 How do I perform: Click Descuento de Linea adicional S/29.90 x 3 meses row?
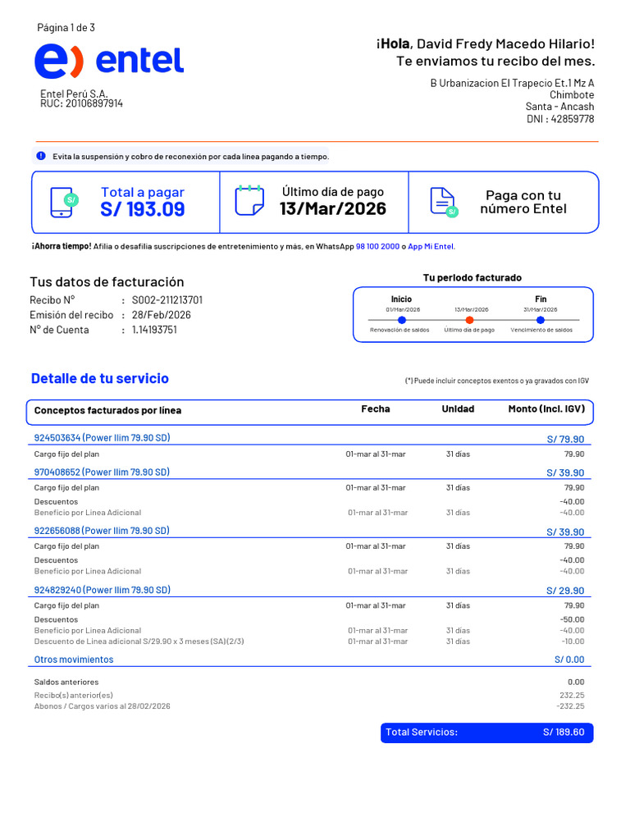pyautogui.click(x=309, y=641)
